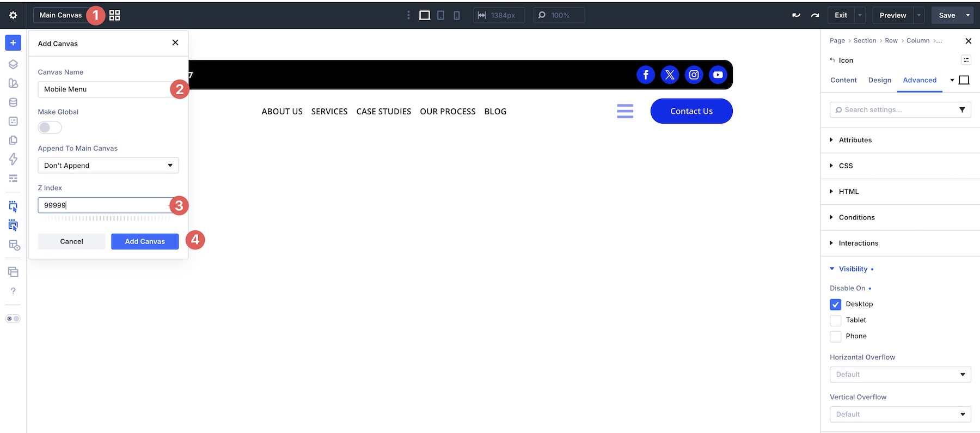Toggle the light/dark mode switch in sidebar
The width and height of the screenshot is (980, 433).
coord(13,319)
